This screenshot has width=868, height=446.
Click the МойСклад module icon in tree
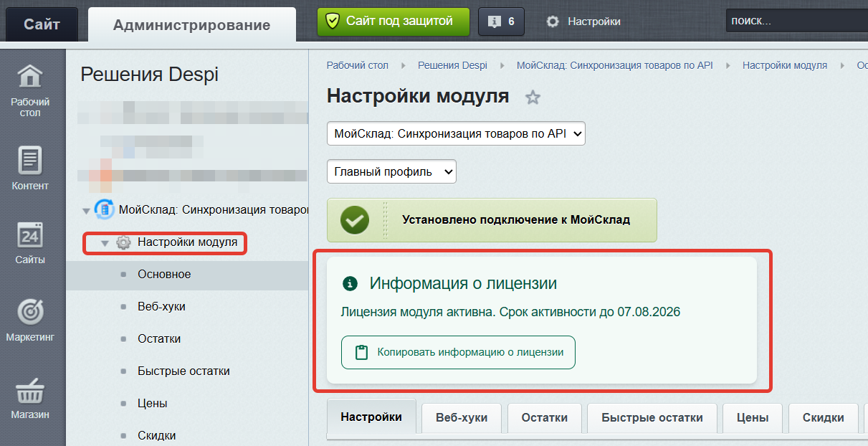(x=105, y=210)
